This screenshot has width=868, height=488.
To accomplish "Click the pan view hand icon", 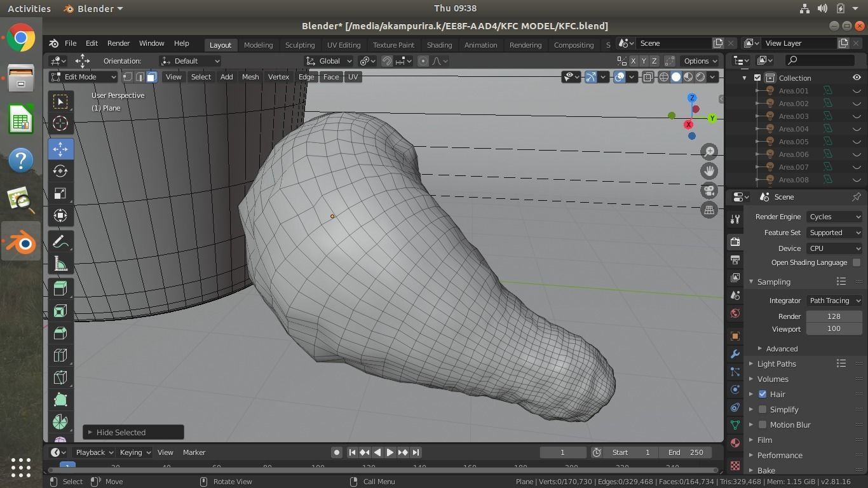I will pos(709,171).
